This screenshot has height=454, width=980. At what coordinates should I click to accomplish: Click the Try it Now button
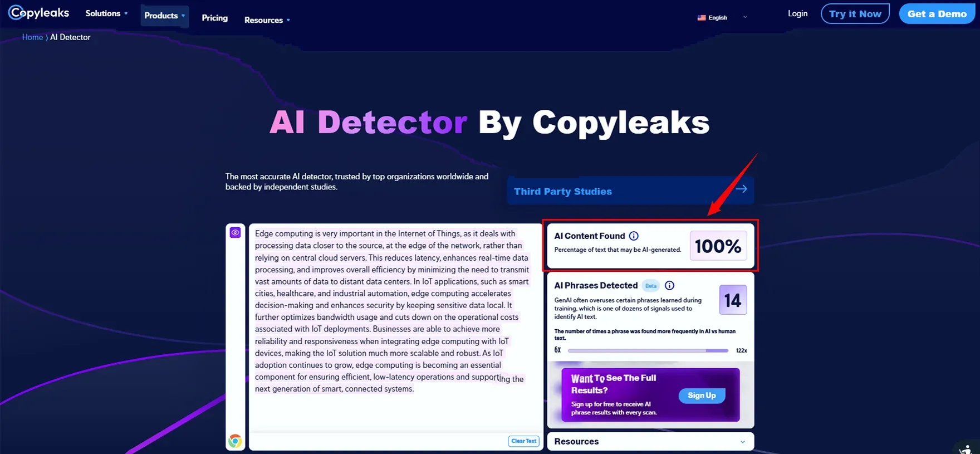tap(855, 14)
